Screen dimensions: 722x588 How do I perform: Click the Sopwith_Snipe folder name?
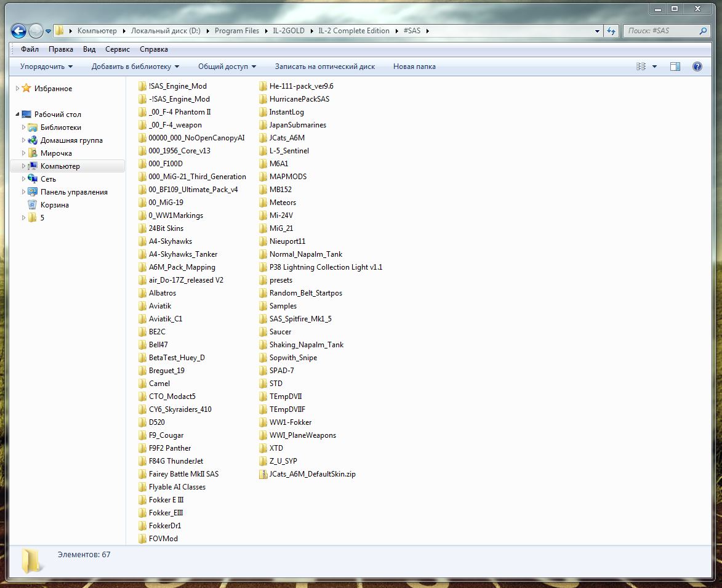pos(293,358)
